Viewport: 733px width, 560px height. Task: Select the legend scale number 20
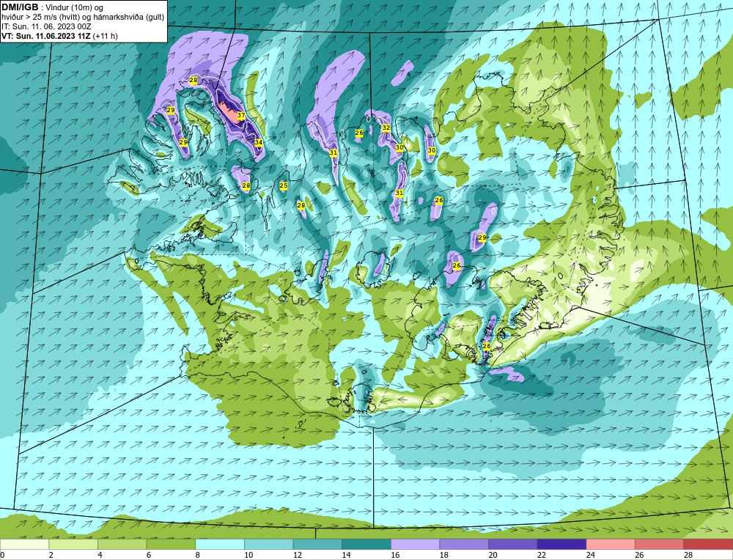tap(493, 555)
